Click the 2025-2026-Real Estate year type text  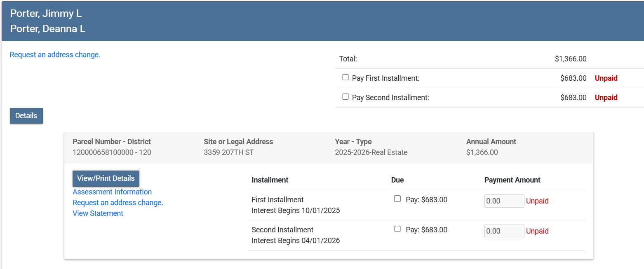pos(371,152)
